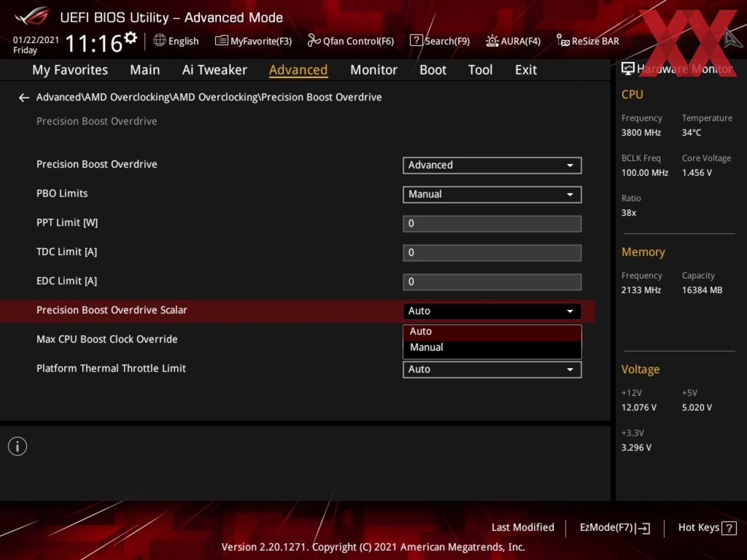
Task: Click the breadcrumb path text
Action: (209, 97)
